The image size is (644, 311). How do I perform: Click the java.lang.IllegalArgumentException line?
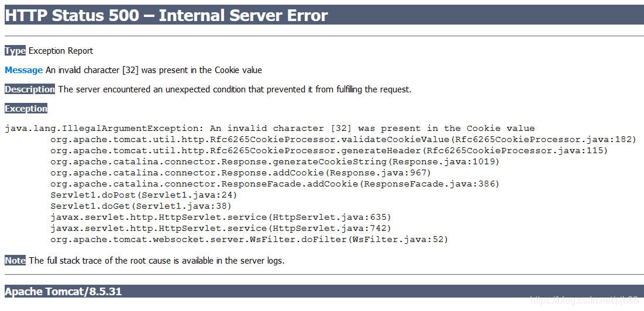pyautogui.click(x=270, y=129)
